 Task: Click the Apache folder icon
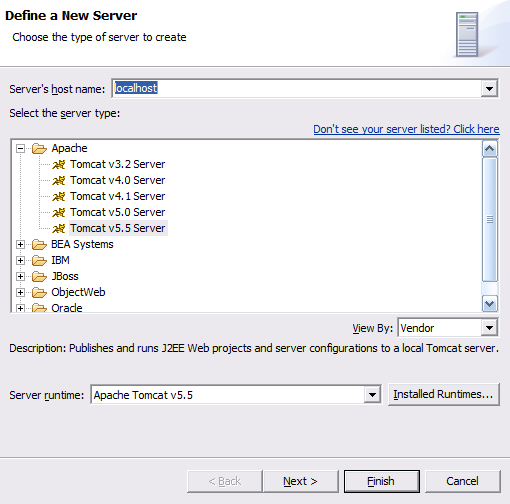[39, 148]
